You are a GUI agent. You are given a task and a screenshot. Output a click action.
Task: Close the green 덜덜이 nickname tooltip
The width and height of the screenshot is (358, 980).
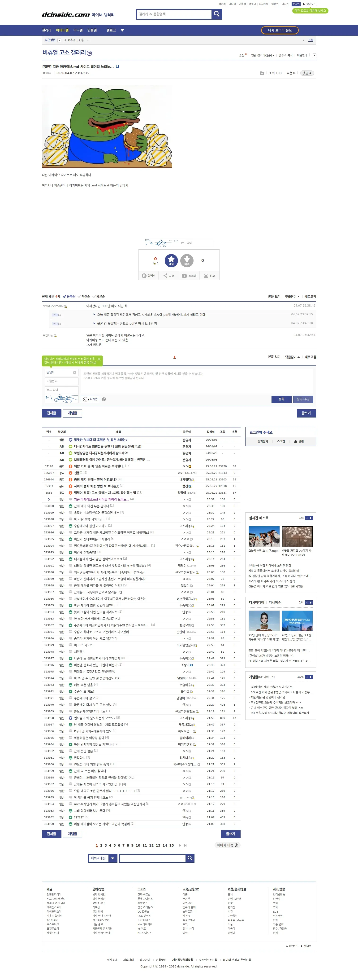click(x=99, y=359)
